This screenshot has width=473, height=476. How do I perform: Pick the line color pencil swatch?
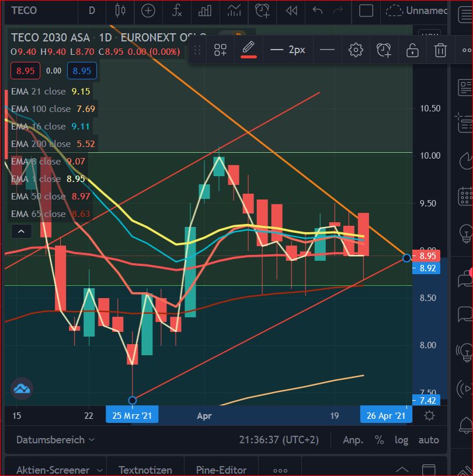pyautogui.click(x=249, y=50)
